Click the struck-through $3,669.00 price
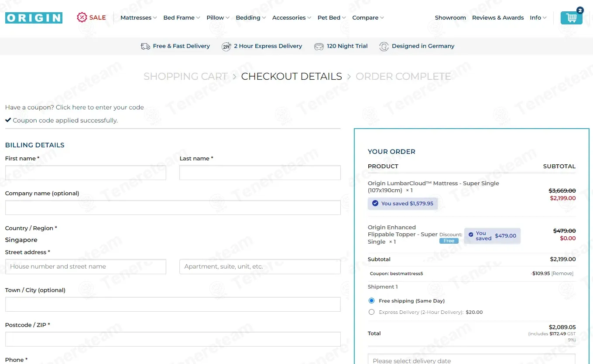Image resolution: width=593 pixels, height=364 pixels. click(562, 191)
